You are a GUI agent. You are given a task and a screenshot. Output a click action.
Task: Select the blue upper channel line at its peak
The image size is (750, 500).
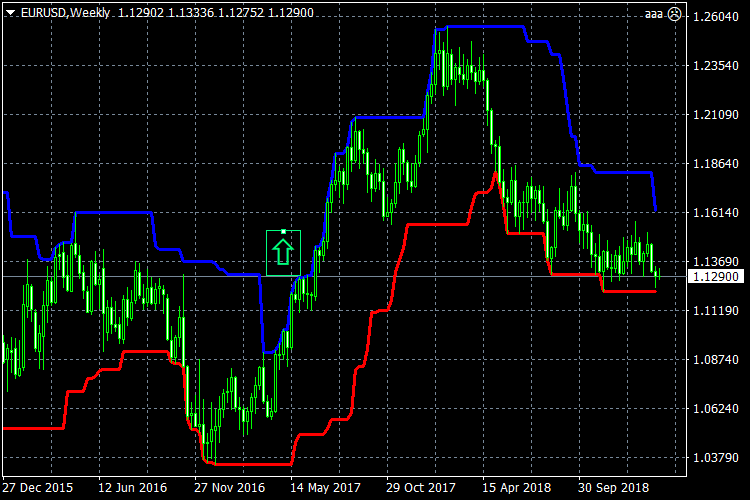(480, 27)
